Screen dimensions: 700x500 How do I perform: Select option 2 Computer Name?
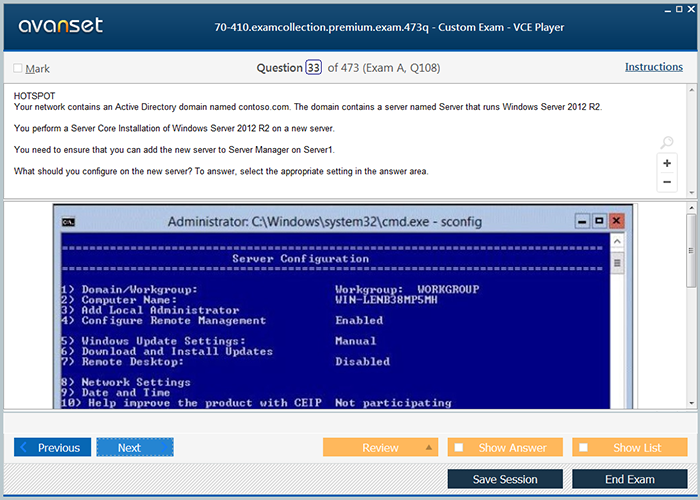point(119,300)
